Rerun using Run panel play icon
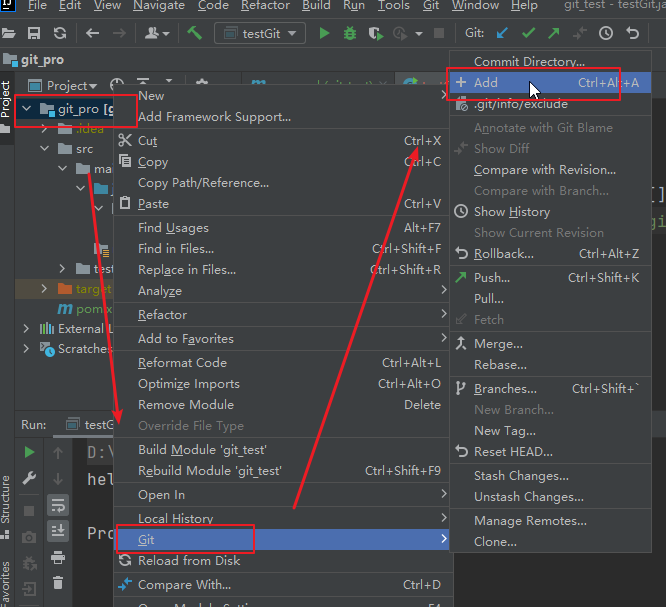The width and height of the screenshot is (666, 607). click(x=29, y=452)
